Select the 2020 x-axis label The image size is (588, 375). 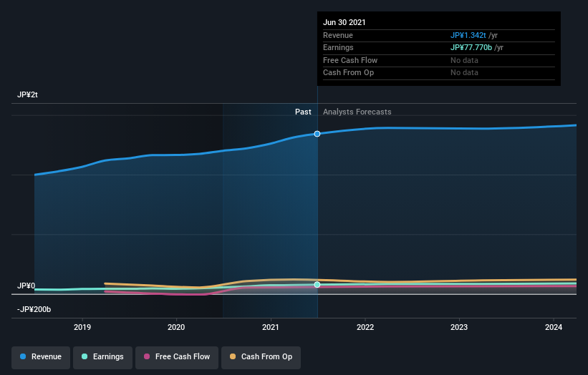pos(176,328)
